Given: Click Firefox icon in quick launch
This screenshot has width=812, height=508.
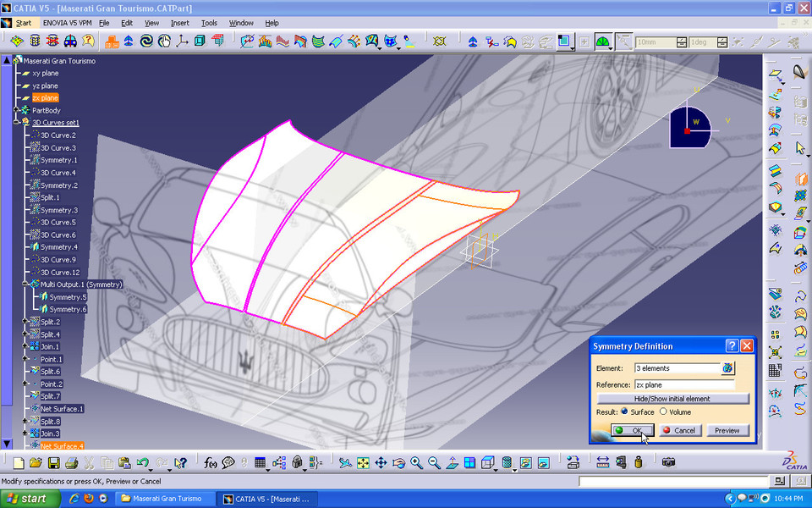Looking at the screenshot, I should (89, 499).
